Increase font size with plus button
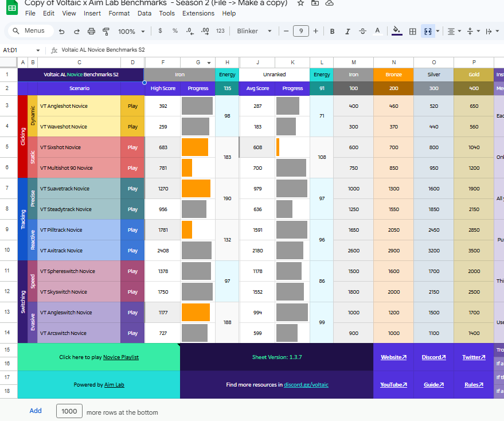 click(315, 31)
